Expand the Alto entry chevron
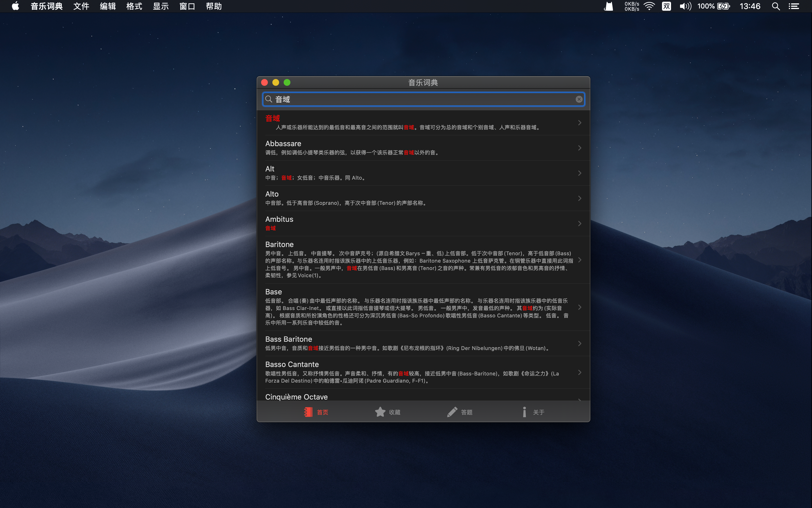Screen dimensions: 812x508 (579, 198)
